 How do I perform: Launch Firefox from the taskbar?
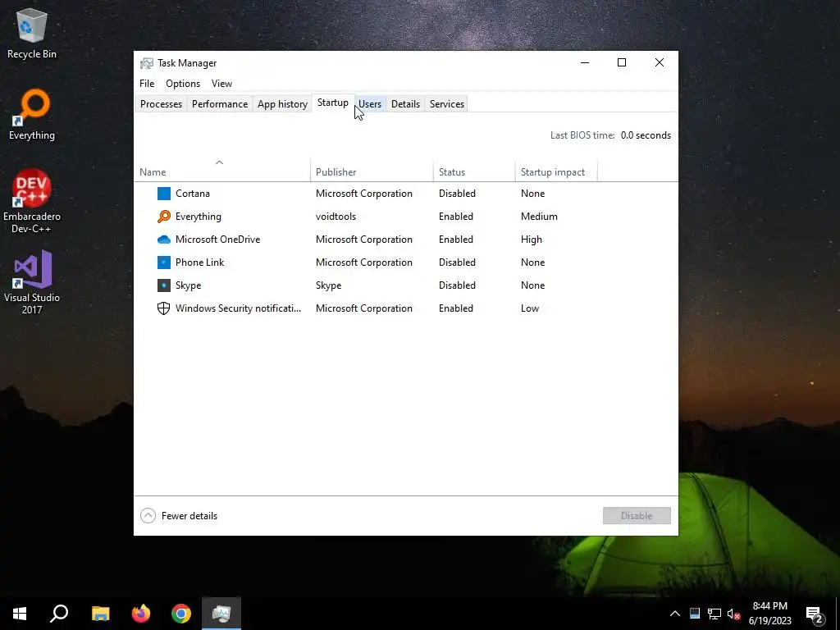[x=141, y=614]
